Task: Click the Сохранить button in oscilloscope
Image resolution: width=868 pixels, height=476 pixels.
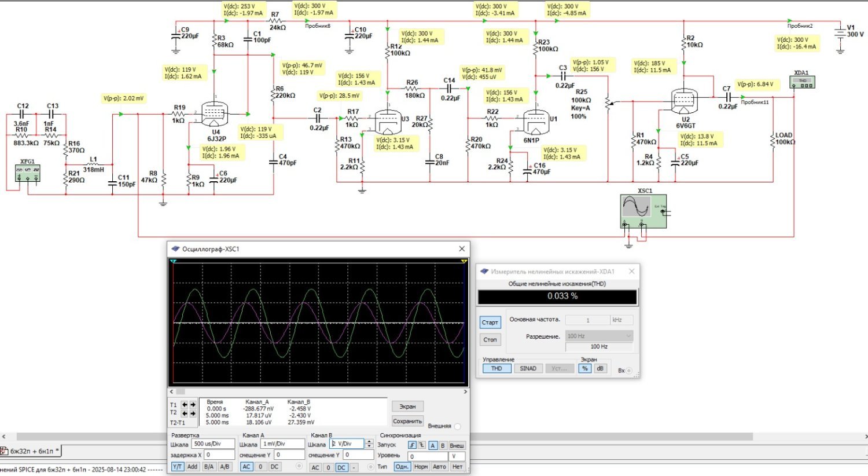Action: click(407, 422)
